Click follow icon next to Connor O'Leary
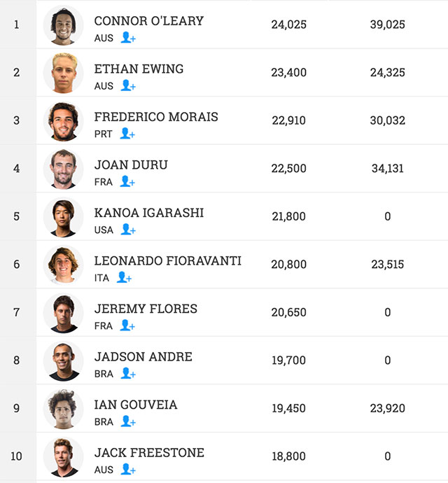Image resolution: width=448 pixels, height=483 pixels. [127, 38]
